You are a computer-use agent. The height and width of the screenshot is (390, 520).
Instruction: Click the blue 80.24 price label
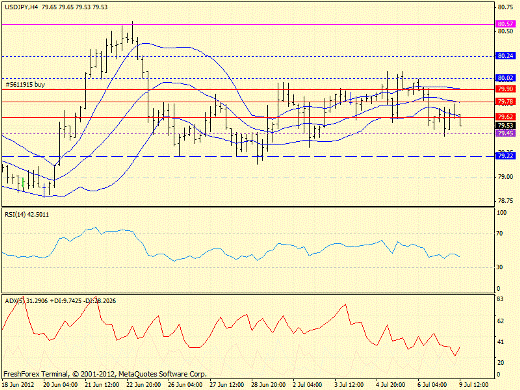[x=505, y=56]
